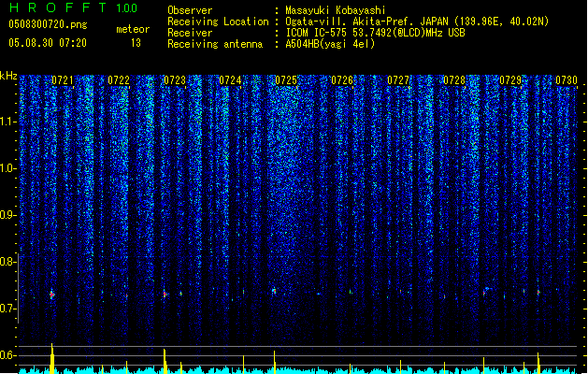Click the A504HB(yagi 4el) antenna text
The width and height of the screenshot is (588, 374).
coord(330,44)
